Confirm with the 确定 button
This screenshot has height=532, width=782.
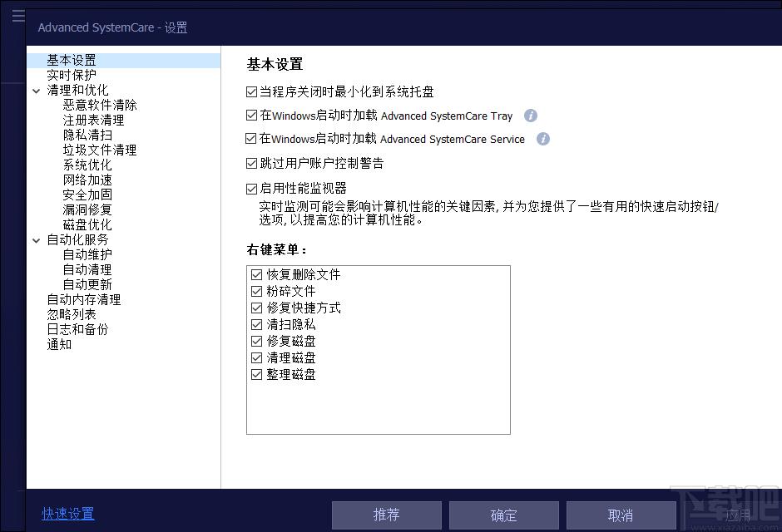coord(503,515)
